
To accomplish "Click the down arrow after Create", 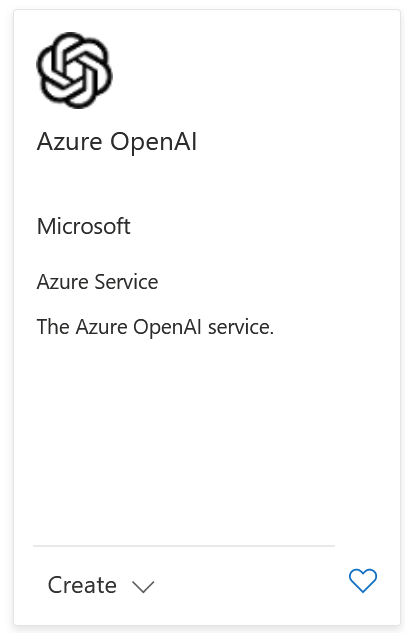I will point(143,587).
